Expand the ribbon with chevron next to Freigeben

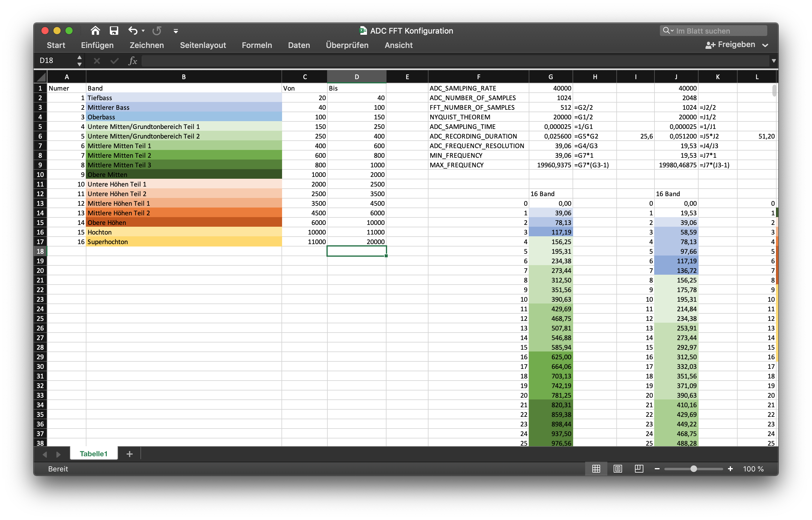(x=765, y=45)
